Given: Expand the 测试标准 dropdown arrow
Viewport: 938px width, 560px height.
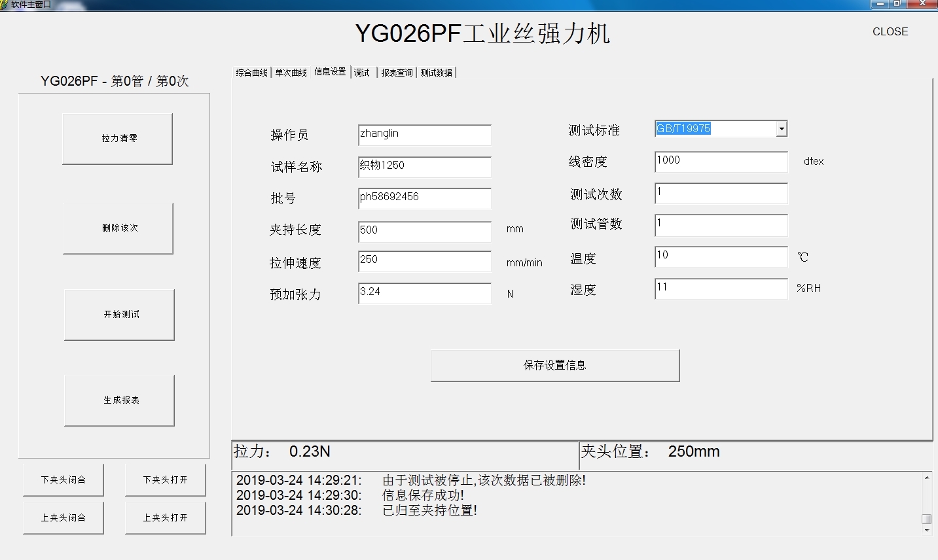Looking at the screenshot, I should (782, 129).
